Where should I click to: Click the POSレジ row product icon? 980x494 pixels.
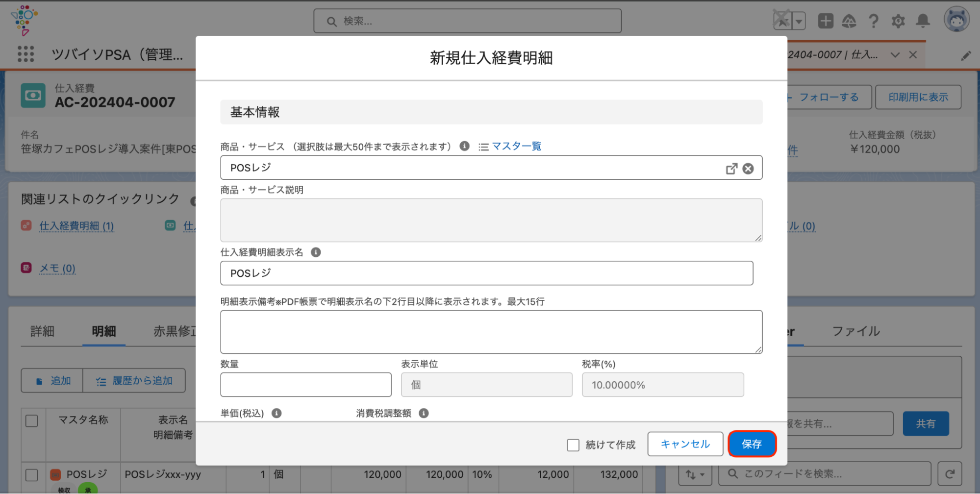point(56,474)
